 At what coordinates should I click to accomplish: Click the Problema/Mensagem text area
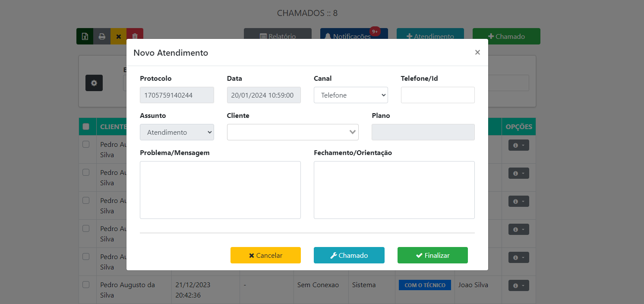tap(220, 190)
